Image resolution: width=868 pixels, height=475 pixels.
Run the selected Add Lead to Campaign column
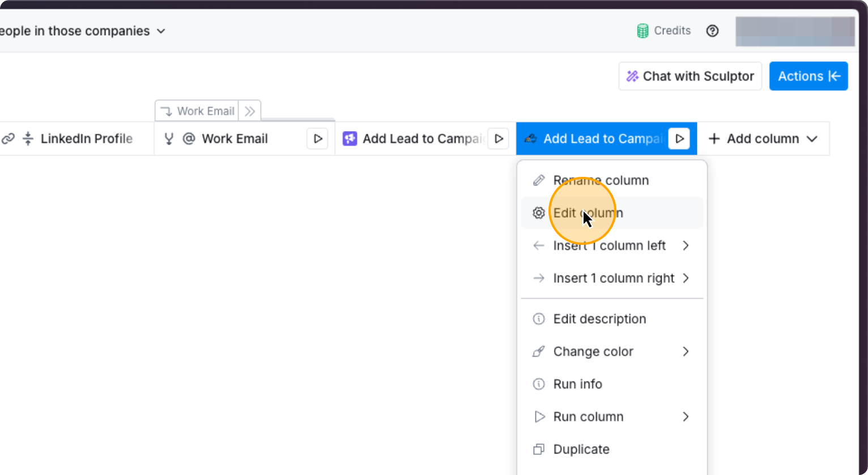point(679,138)
